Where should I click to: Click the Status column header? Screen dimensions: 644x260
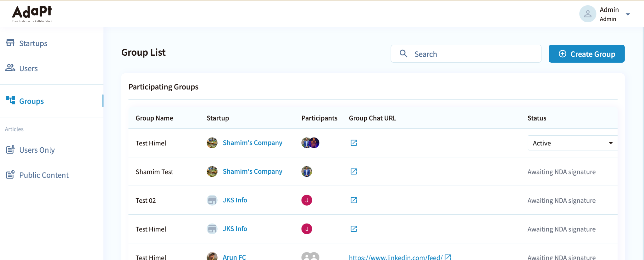coord(537,118)
